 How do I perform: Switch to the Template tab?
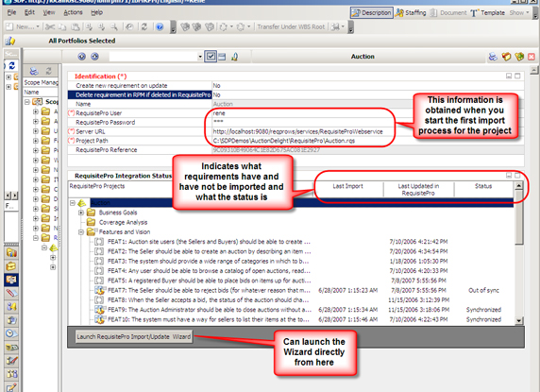click(488, 12)
